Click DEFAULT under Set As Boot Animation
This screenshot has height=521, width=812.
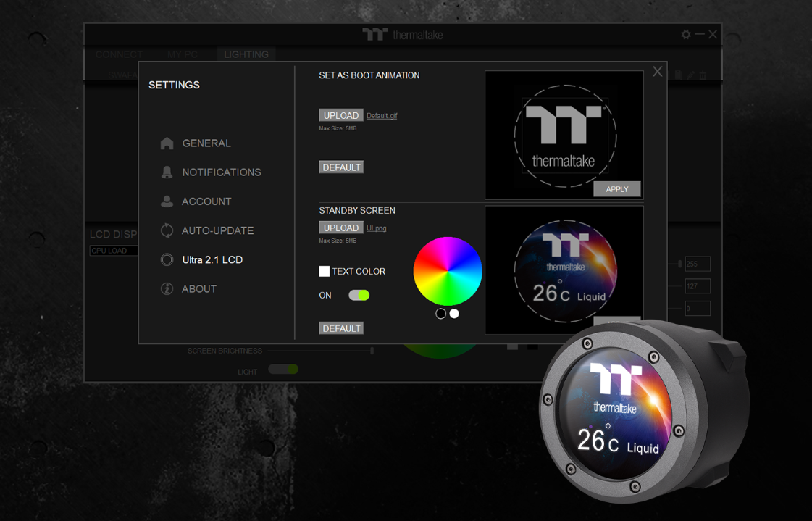pyautogui.click(x=341, y=167)
